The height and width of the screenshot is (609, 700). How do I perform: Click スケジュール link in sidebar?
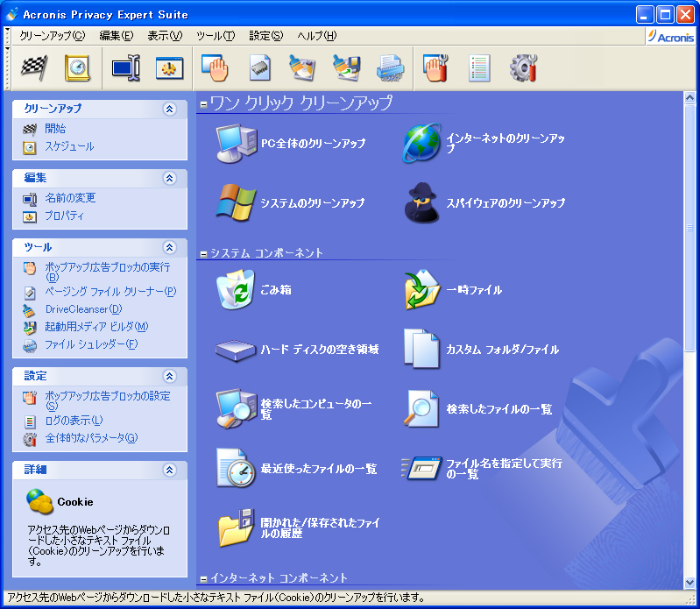click(69, 146)
